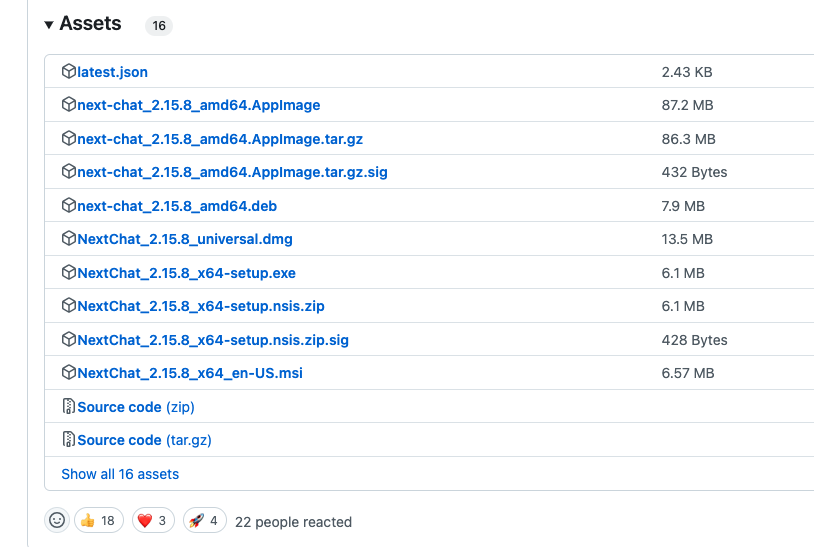Click the 6.57 MB file size
The width and height of the screenshot is (814, 547).
[688, 373]
